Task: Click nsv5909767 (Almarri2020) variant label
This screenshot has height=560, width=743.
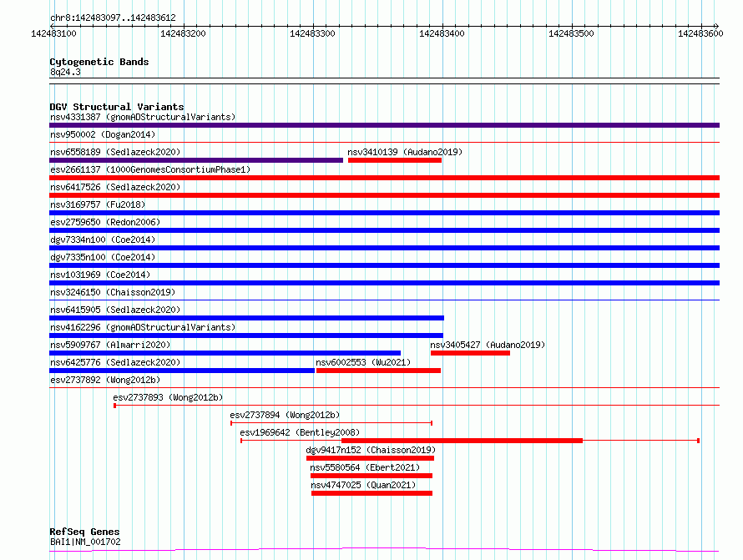Action: [x=110, y=345]
